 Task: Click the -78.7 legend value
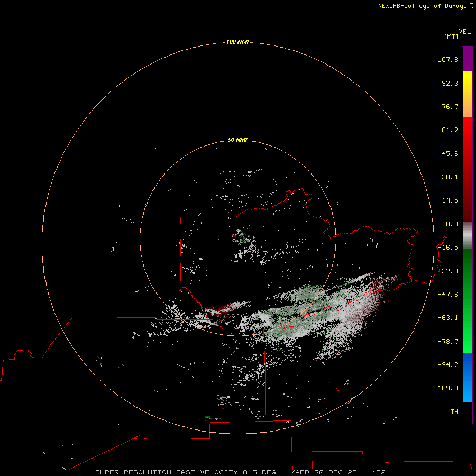click(448, 342)
